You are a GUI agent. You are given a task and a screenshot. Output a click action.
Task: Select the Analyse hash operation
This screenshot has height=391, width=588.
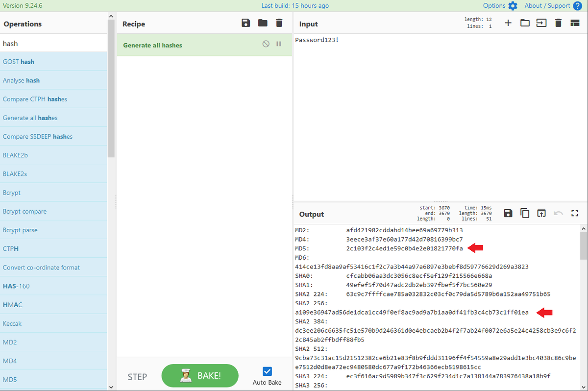tap(53, 80)
